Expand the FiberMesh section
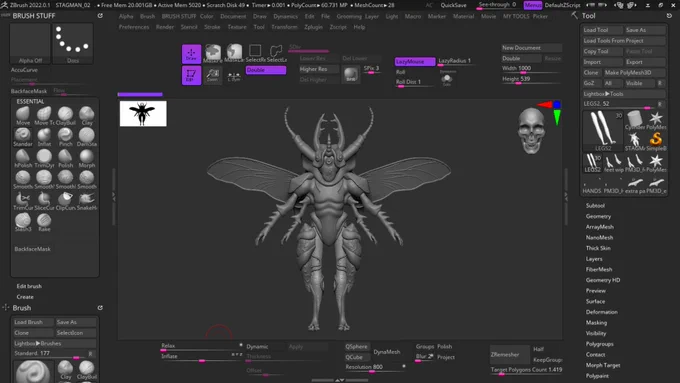Image resolution: width=680 pixels, height=383 pixels. [599, 269]
